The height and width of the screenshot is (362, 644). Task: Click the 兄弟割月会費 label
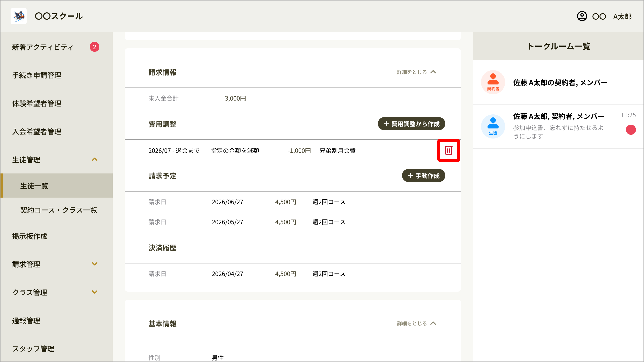point(337,151)
